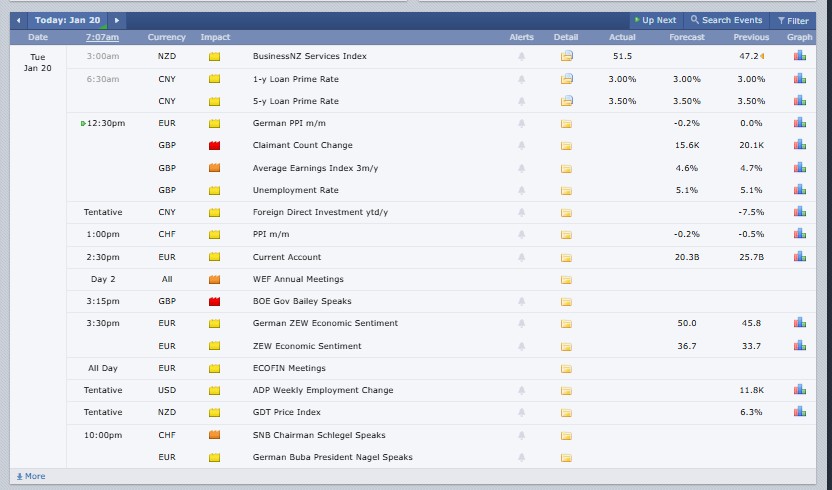Open the GDT Price Index graph icon
Viewport: 832px width, 490px height.
pyautogui.click(x=799, y=412)
